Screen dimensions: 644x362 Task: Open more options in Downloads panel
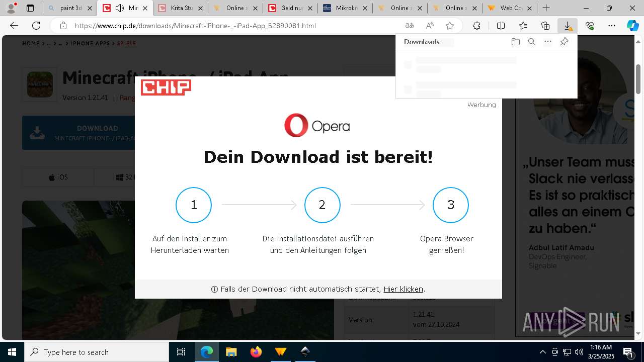pos(548,42)
